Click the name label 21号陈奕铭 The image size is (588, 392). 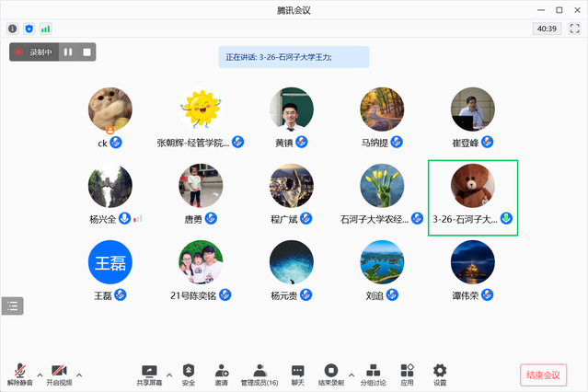193,295
